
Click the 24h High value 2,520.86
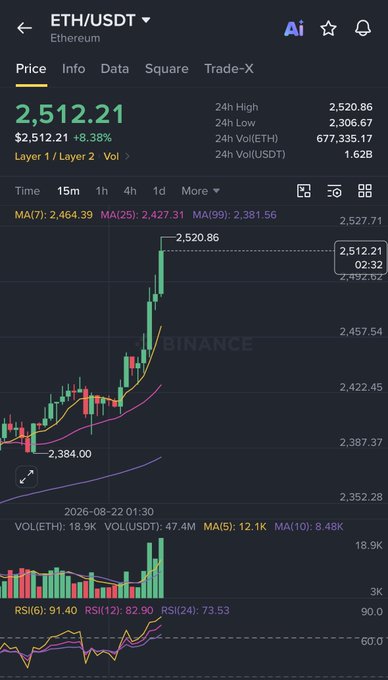click(x=351, y=107)
